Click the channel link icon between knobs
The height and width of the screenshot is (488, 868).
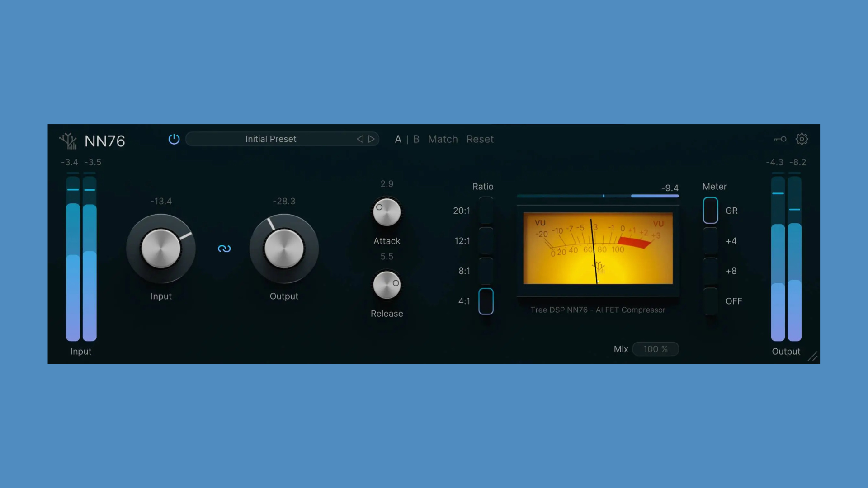pos(224,249)
